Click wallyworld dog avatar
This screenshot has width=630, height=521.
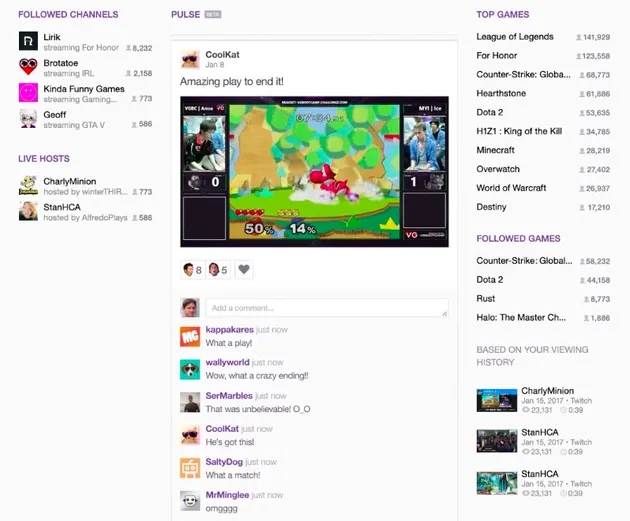pos(190,370)
